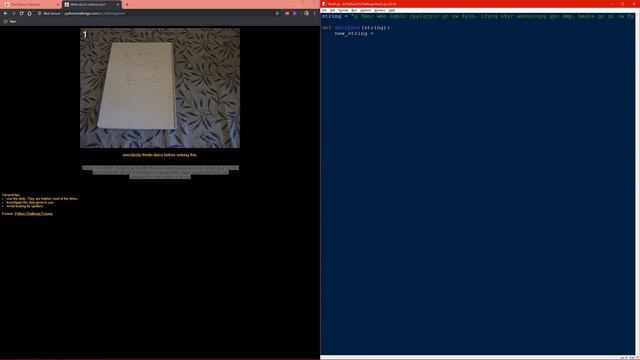Viewport: 640px width, 360px height.
Task: Click the highlighted encrypted text paragraph
Action: pyautogui.click(x=160, y=172)
